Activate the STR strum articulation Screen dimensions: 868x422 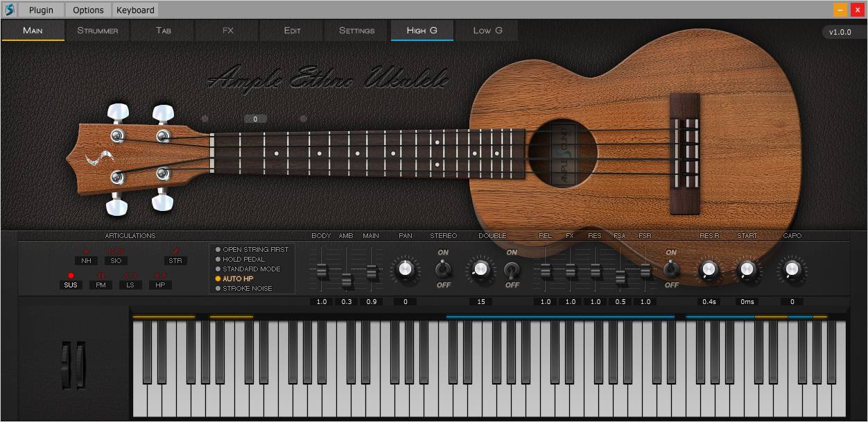175,260
